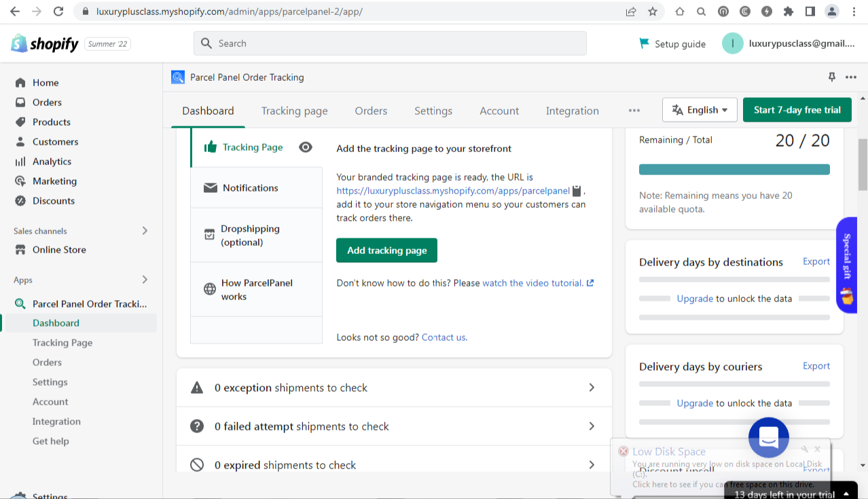Open the blue chat support bubble
Screen dimensions: 868x499
768,437
